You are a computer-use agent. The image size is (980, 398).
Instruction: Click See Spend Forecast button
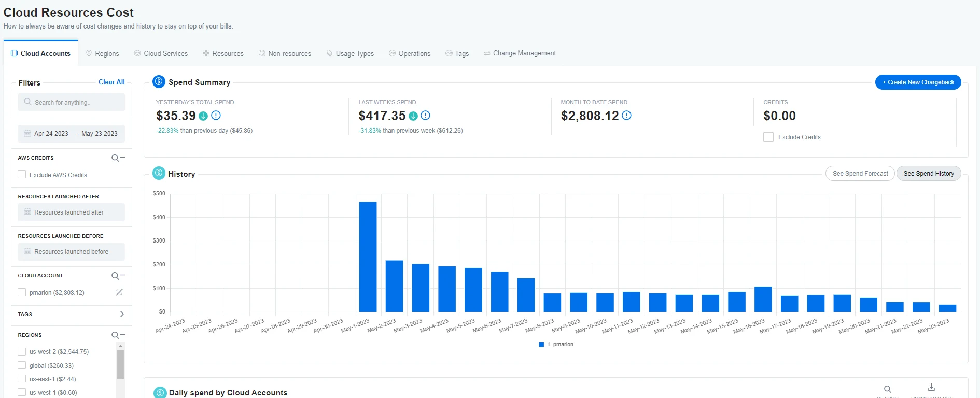tap(860, 174)
